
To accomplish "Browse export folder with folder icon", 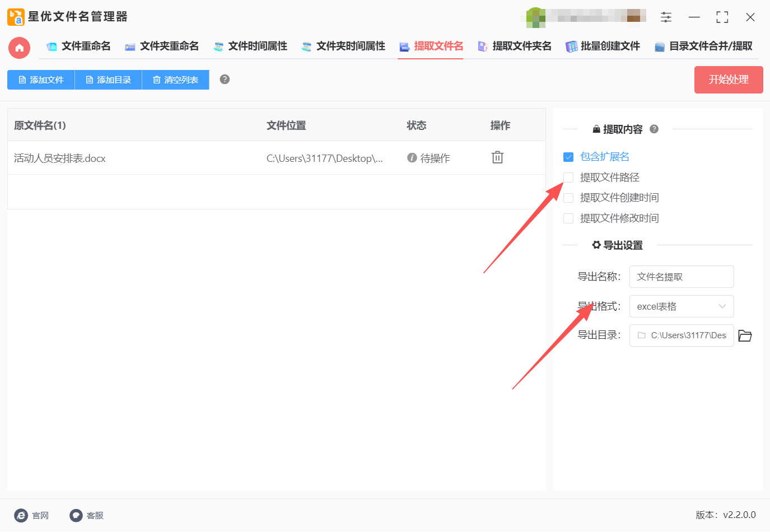I will pos(745,335).
